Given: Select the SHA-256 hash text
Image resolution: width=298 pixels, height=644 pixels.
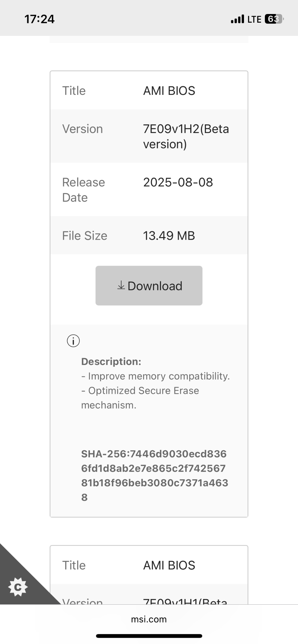Looking at the screenshot, I should tap(155, 475).
